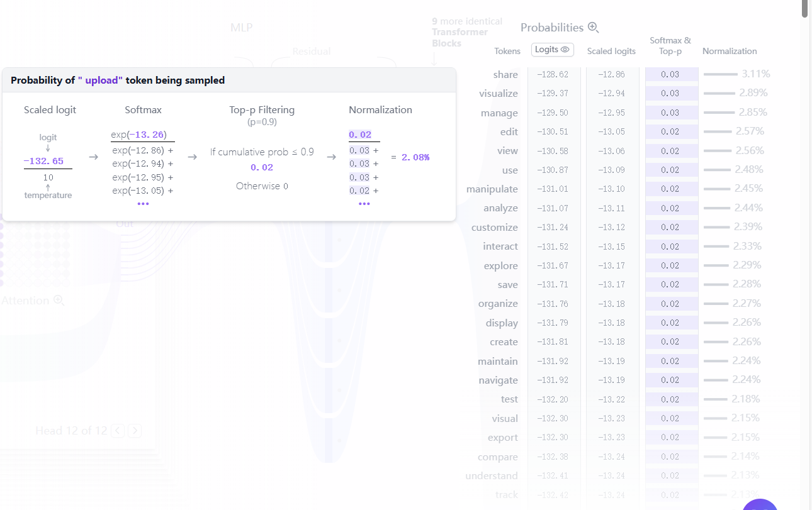The image size is (812, 510).
Task: Select the 'manipulate' token
Action: [492, 189]
